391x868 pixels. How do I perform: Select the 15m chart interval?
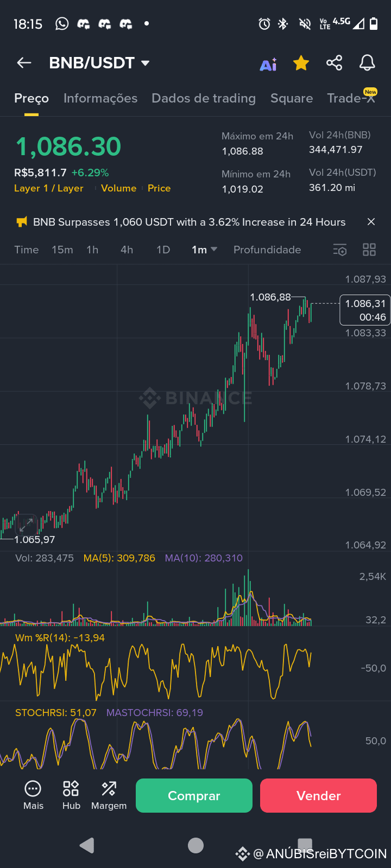[62, 250]
